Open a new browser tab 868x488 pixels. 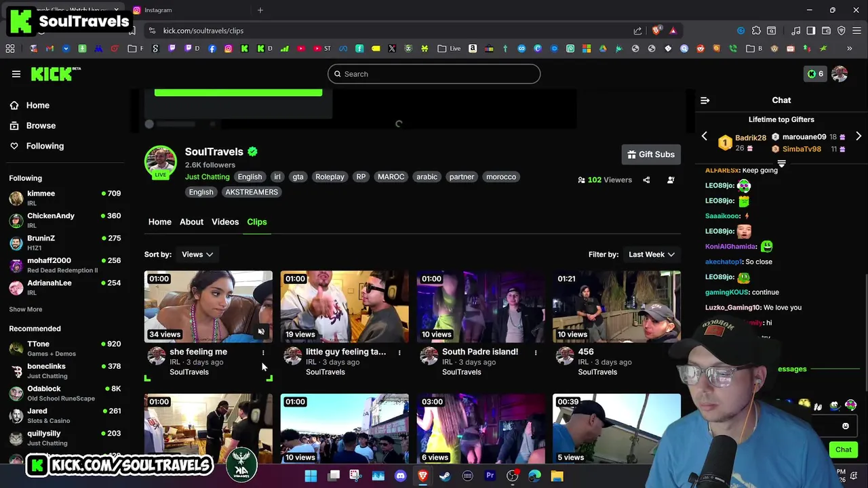pos(260,10)
